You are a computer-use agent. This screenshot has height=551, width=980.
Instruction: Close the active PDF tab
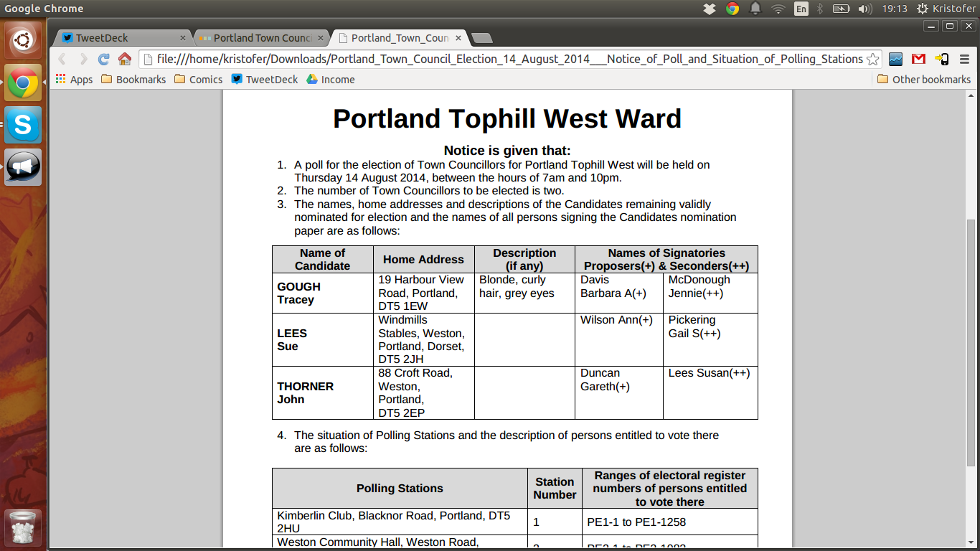point(457,38)
